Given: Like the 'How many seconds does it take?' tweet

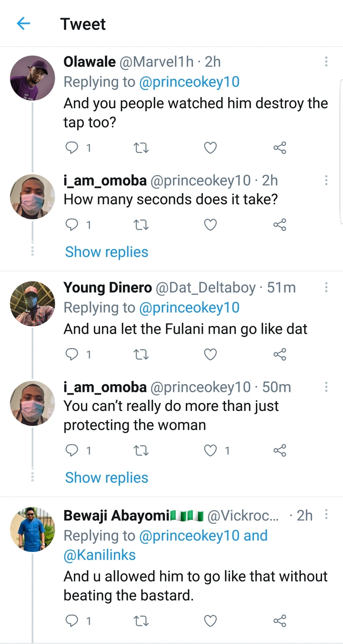Looking at the screenshot, I should [210, 225].
